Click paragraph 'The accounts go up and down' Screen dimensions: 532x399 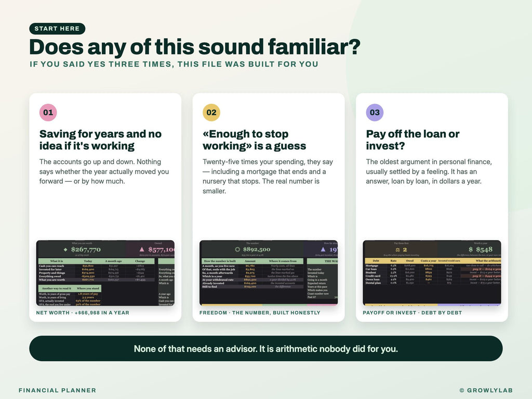[x=104, y=171]
